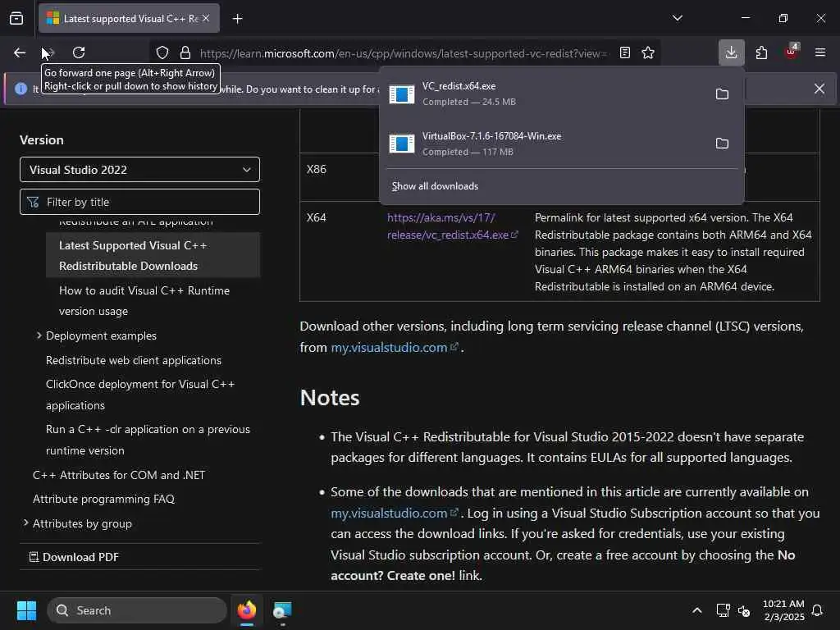Expand Deployment examples section

pos(101,336)
